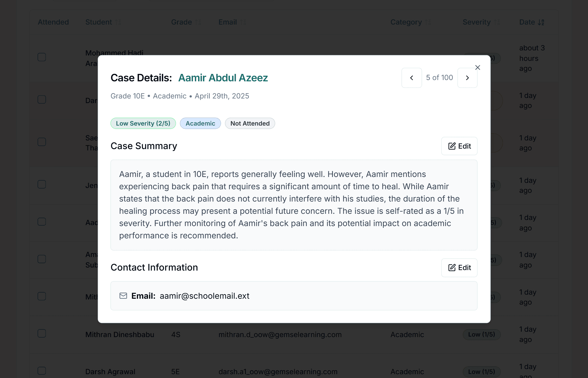Mark Darsh Agrawal as attended
This screenshot has height=378, width=588.
coord(42,371)
